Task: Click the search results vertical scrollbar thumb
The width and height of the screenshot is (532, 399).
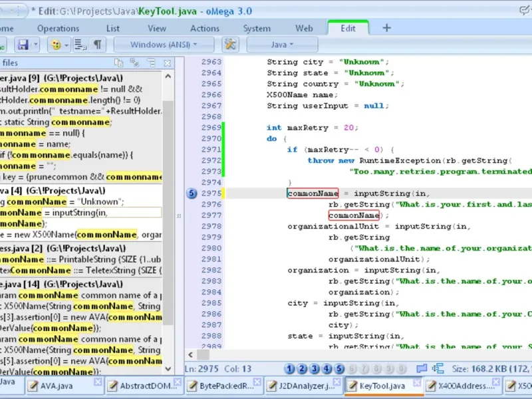Action: point(168,213)
